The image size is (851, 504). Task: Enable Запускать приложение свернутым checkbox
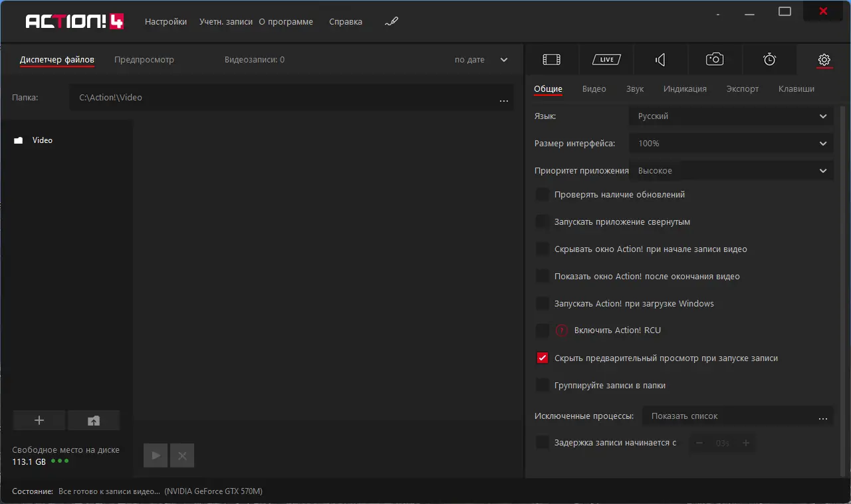pyautogui.click(x=543, y=222)
